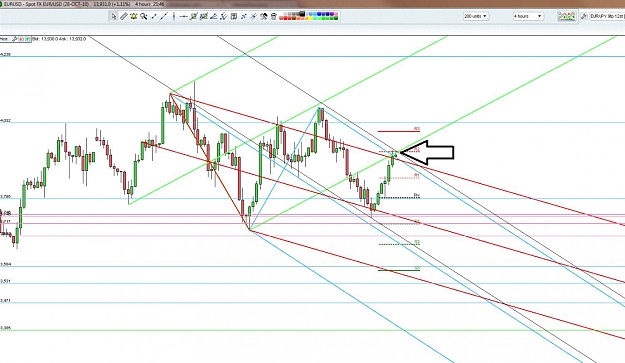Pick the bright red color swatch
Image resolution: width=625 pixels, height=363 pixels.
[285, 18]
